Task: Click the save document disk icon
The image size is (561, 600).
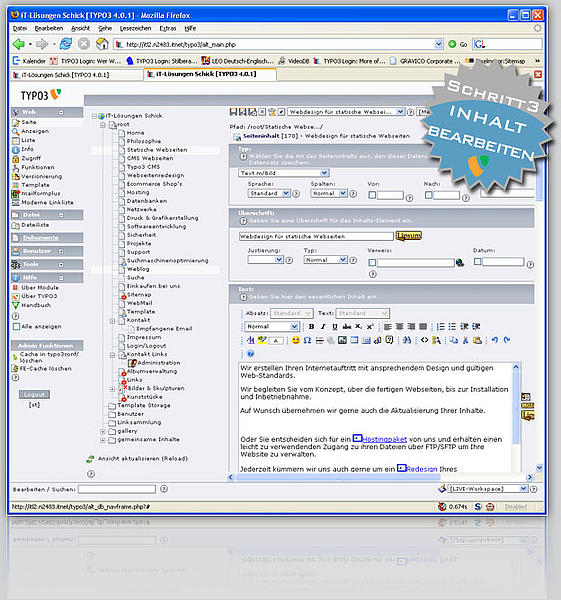Action: [233, 112]
